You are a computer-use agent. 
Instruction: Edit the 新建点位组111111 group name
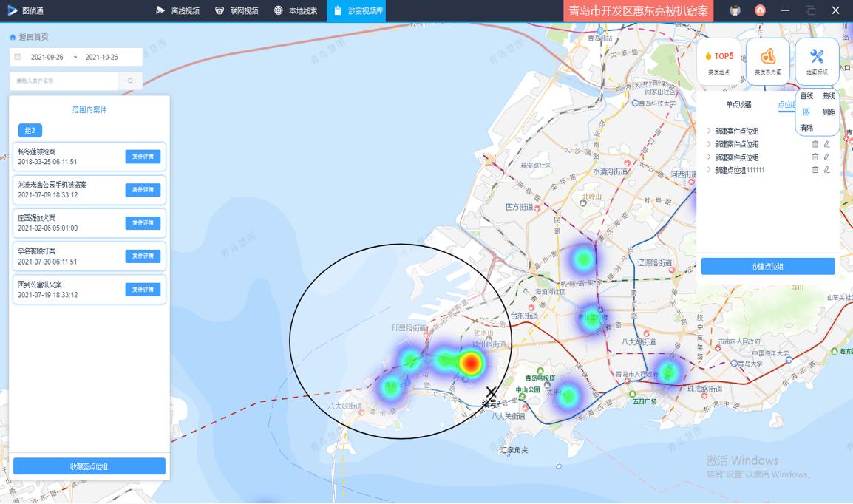click(x=827, y=170)
